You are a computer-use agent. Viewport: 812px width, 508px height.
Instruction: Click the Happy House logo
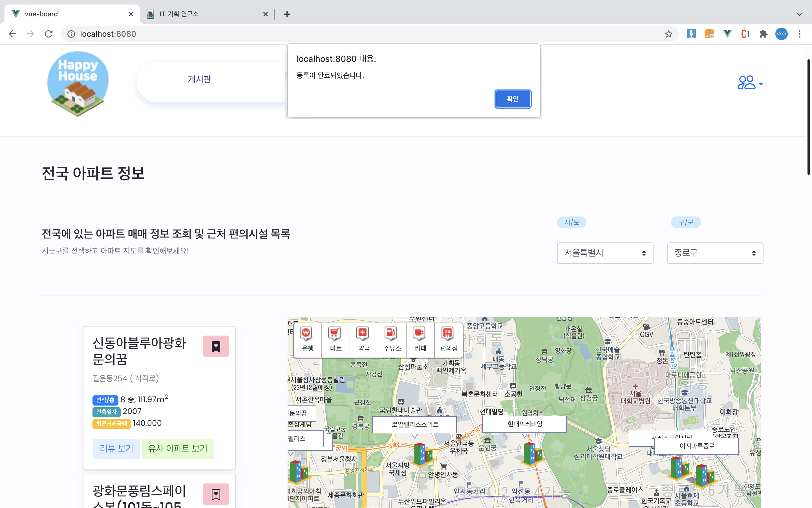pyautogui.click(x=78, y=84)
